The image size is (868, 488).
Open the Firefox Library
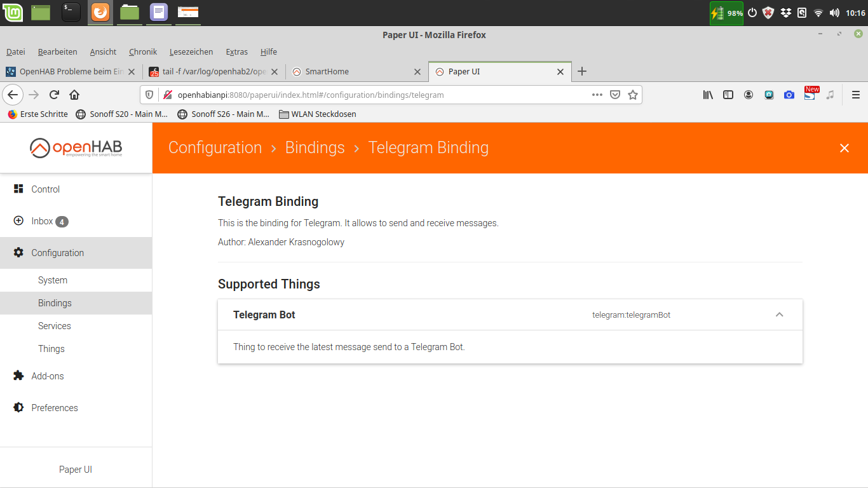pos(708,95)
